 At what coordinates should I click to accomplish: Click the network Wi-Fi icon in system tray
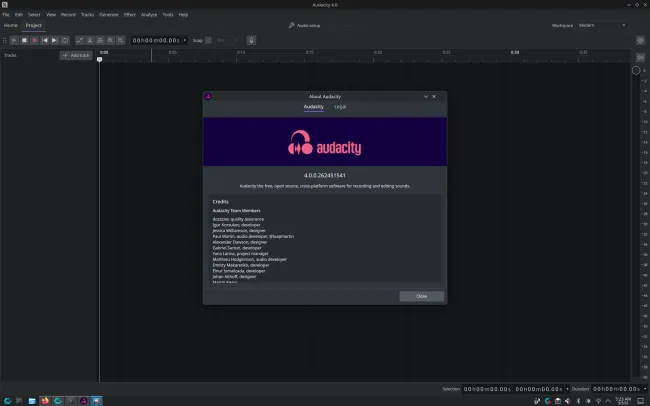[598, 401]
